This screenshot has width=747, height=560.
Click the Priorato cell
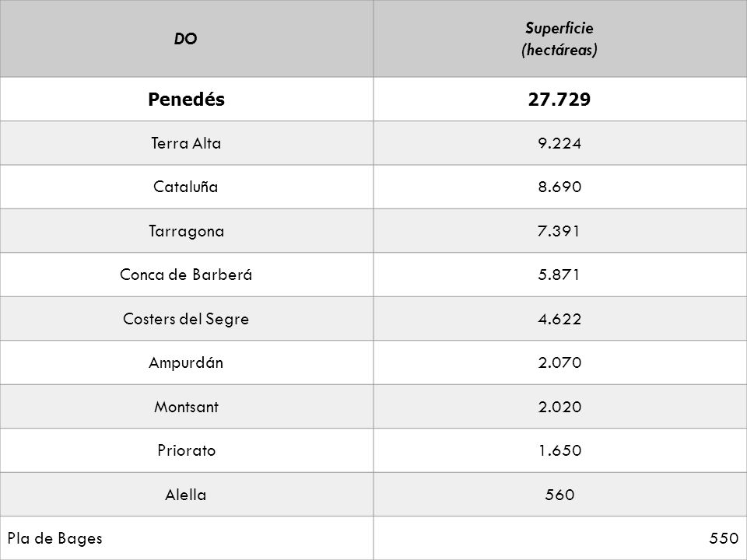tap(186, 450)
